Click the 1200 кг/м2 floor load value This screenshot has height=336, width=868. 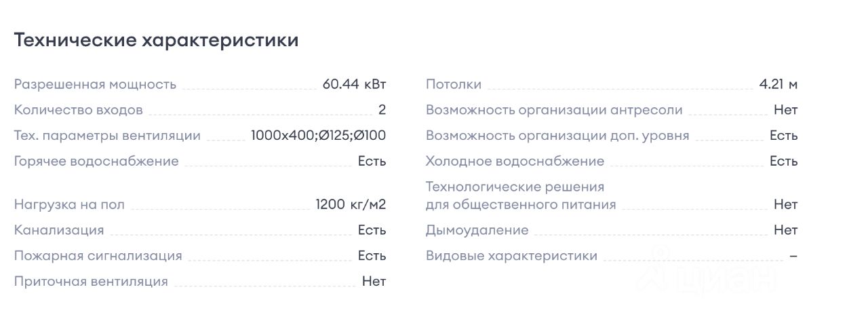351,204
